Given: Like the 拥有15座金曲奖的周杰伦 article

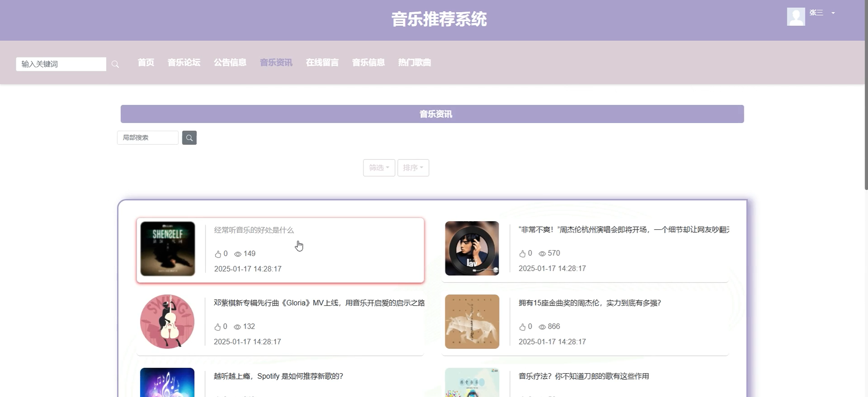Looking at the screenshot, I should click(x=522, y=327).
